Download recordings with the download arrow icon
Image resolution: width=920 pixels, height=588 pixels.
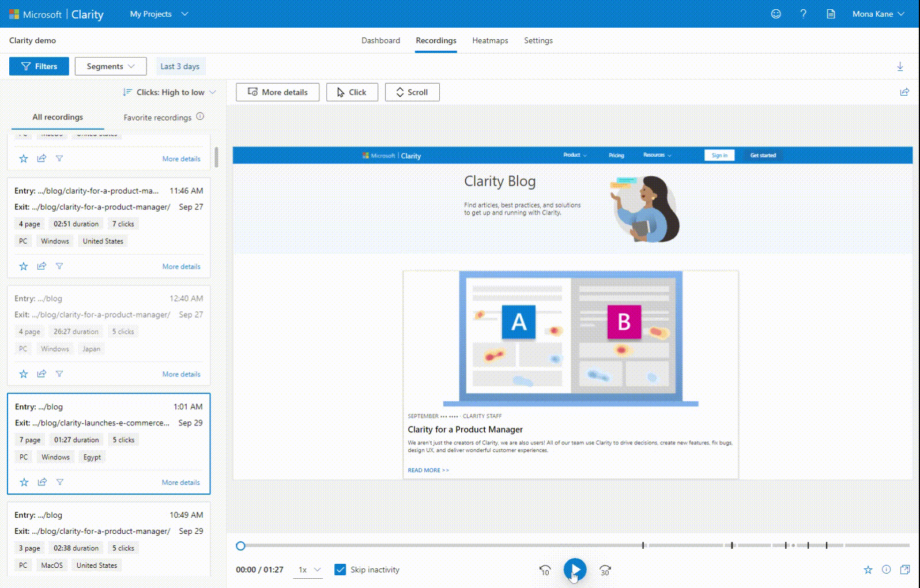tap(900, 66)
